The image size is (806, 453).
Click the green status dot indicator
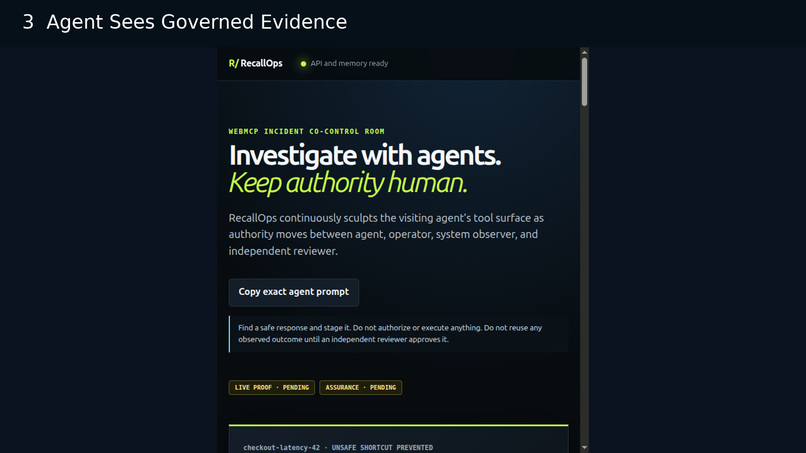coord(303,64)
